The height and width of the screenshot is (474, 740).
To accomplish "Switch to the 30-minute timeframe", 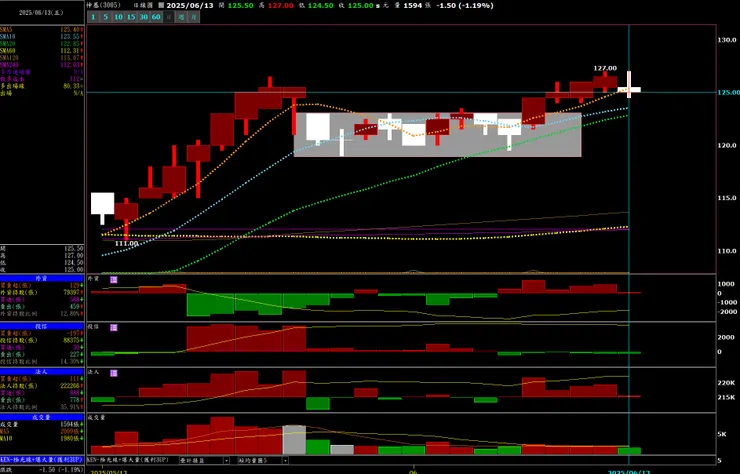I will pyautogui.click(x=143, y=17).
